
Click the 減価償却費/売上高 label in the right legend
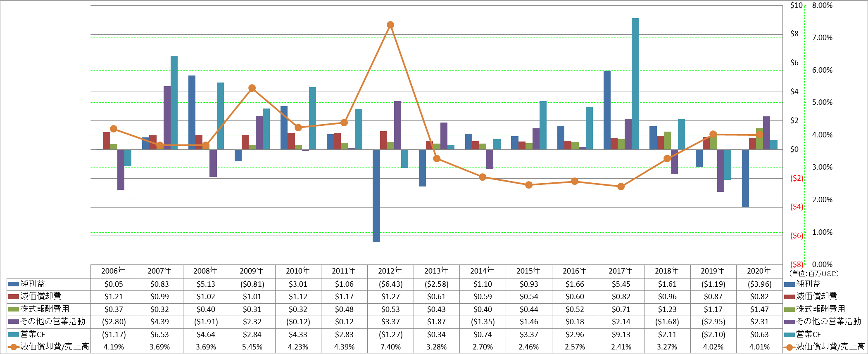(830, 347)
